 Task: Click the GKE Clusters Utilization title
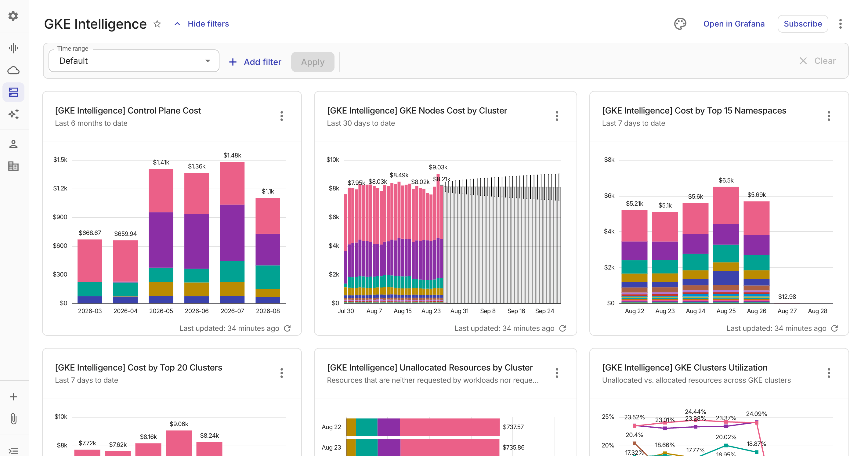(685, 367)
